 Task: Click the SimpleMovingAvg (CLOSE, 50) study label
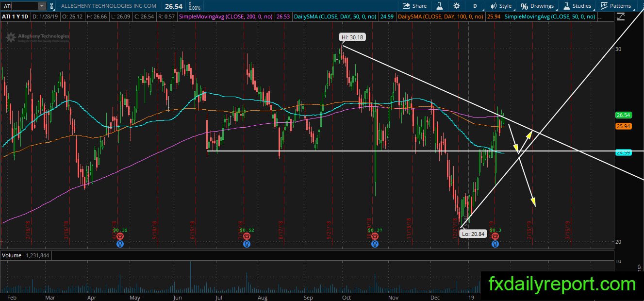tap(550, 17)
